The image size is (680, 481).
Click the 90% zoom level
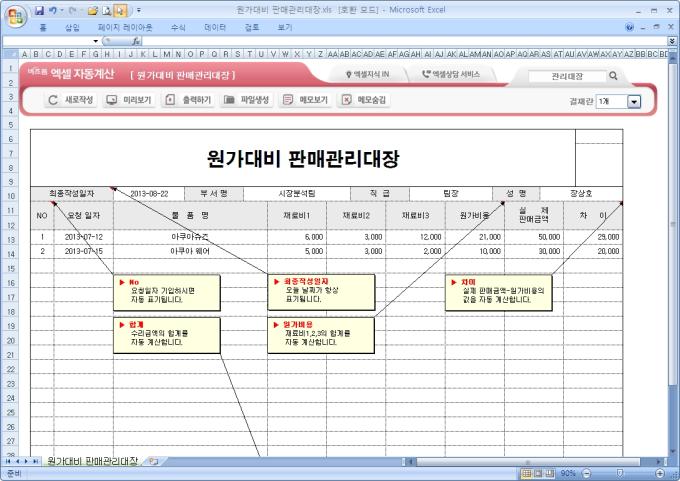tap(568, 473)
